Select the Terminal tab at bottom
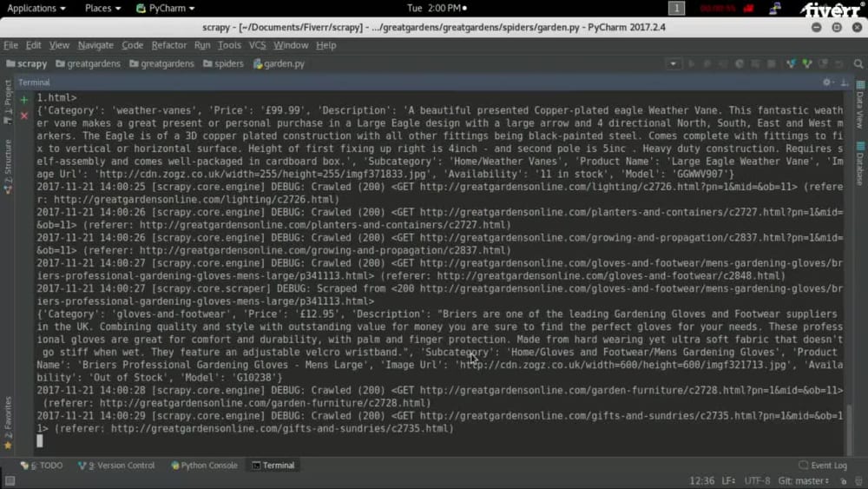 pyautogui.click(x=273, y=466)
